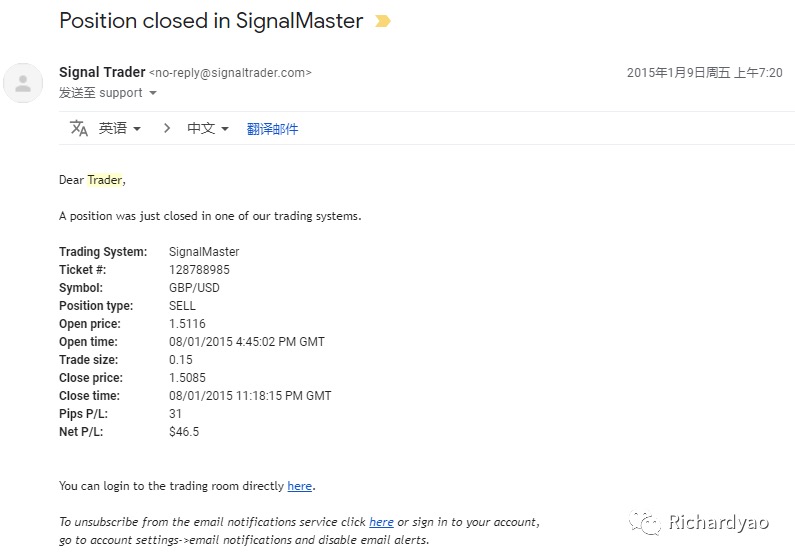Screen dimensions: 795x558
Task: Click the unsubscribe 'here' link
Action: [x=381, y=522]
